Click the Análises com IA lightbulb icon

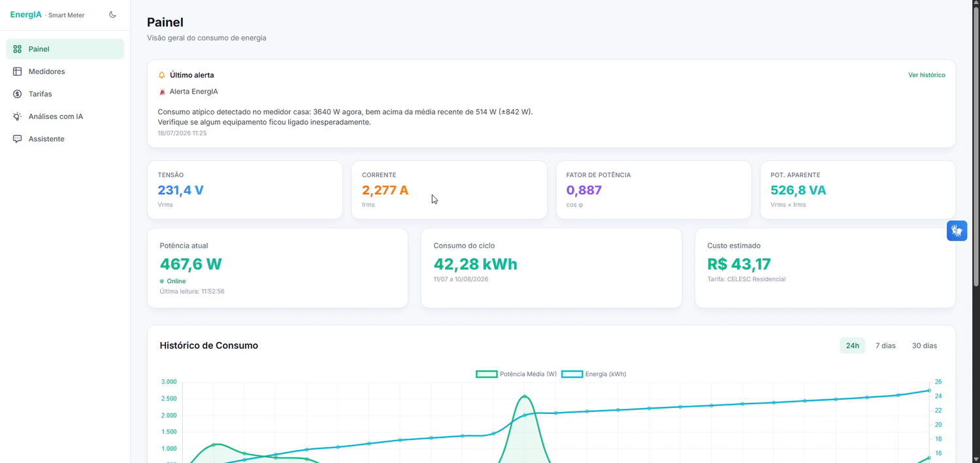click(x=18, y=116)
